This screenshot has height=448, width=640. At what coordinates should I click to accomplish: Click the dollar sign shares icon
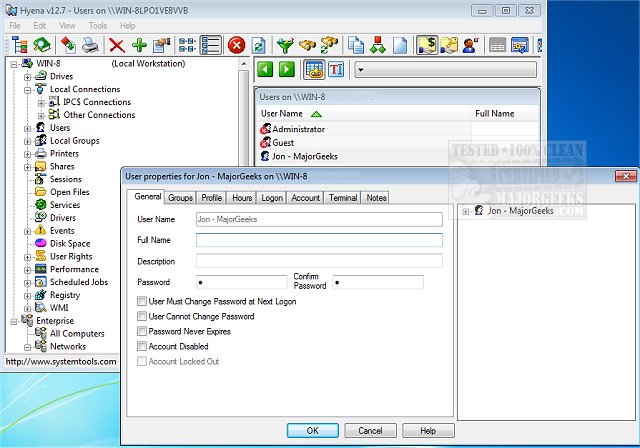427,45
